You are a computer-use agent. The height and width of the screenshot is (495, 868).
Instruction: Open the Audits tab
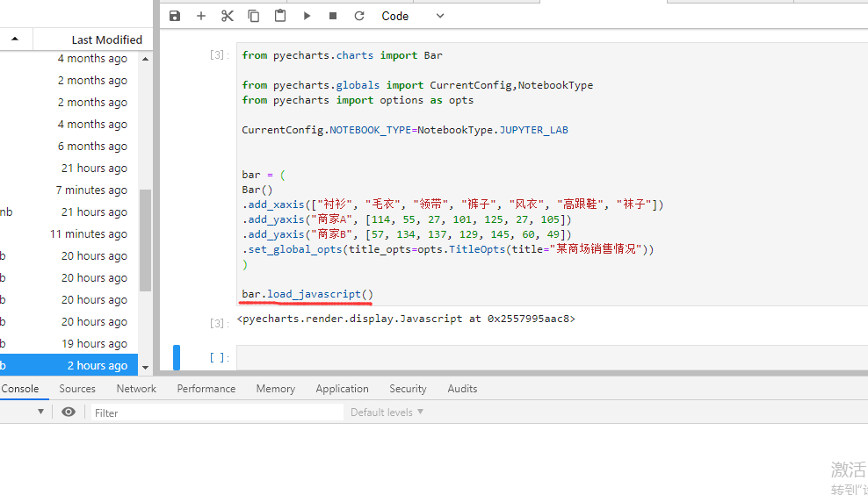click(462, 389)
